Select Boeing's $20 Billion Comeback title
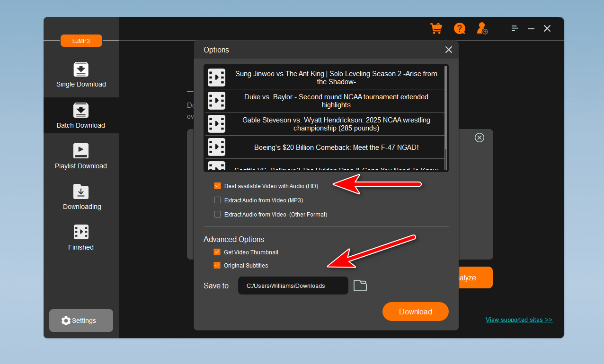The height and width of the screenshot is (364, 604). tap(336, 147)
